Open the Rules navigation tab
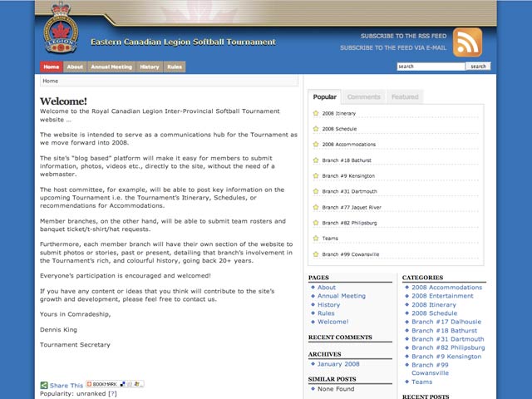The image size is (532, 399). pyautogui.click(x=175, y=66)
